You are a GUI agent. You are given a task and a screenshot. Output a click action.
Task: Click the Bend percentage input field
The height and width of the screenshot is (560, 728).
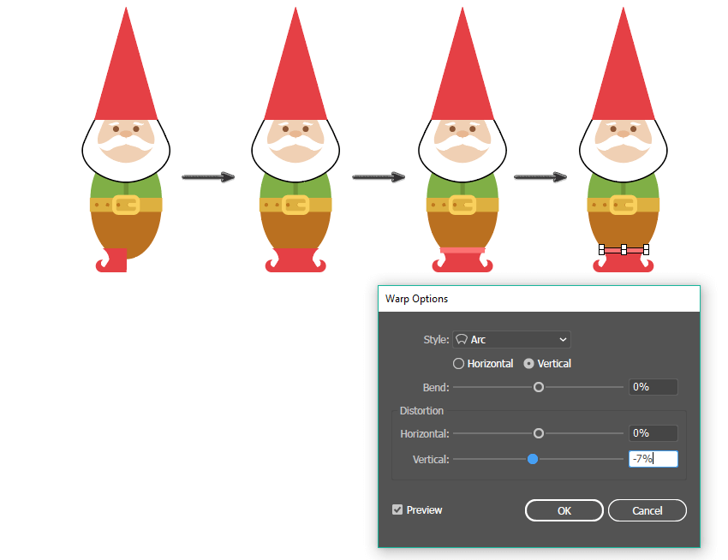pyautogui.click(x=653, y=387)
